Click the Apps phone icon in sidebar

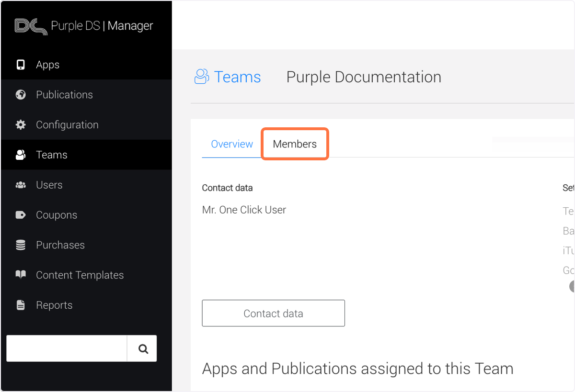(x=21, y=65)
